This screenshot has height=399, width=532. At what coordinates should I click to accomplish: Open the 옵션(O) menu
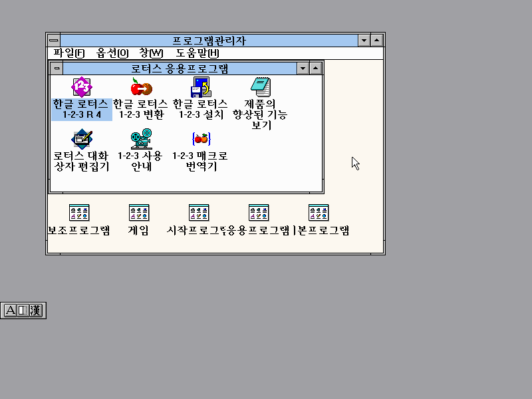click(112, 53)
